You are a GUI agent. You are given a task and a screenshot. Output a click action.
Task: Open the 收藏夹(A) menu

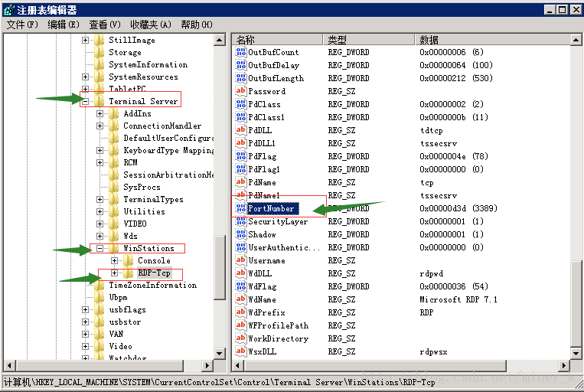click(151, 24)
